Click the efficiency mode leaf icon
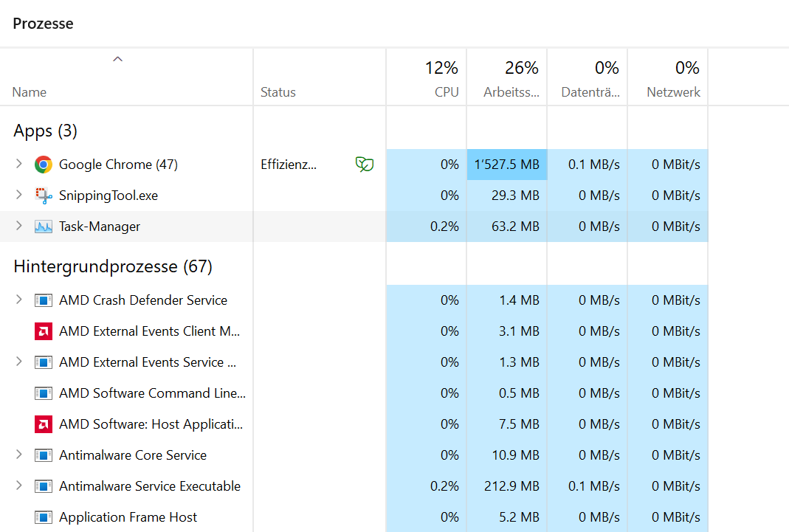The image size is (789, 532). [365, 164]
